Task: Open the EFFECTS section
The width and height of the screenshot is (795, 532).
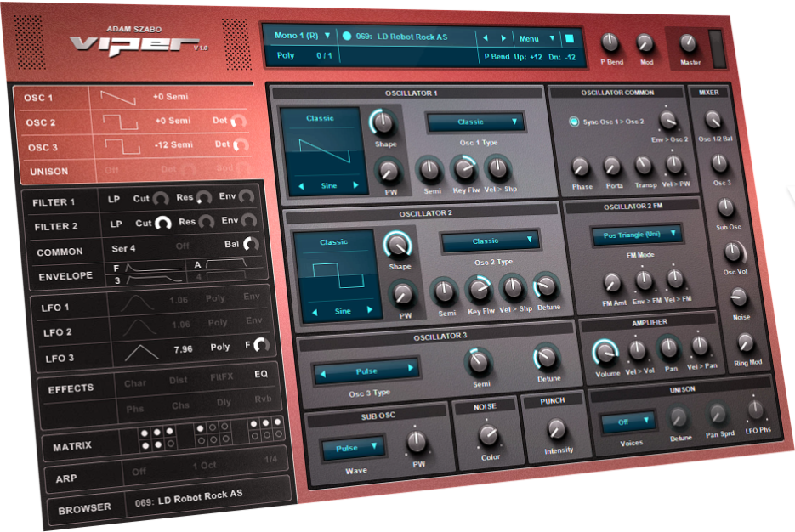Action: pos(71,388)
